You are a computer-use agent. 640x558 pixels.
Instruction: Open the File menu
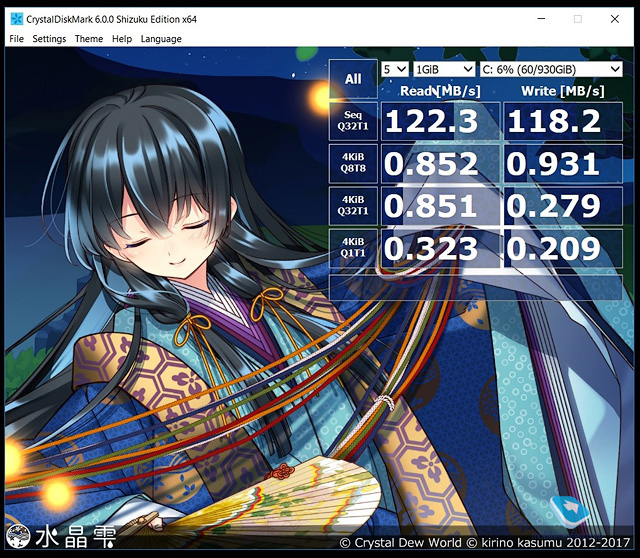tap(16, 39)
